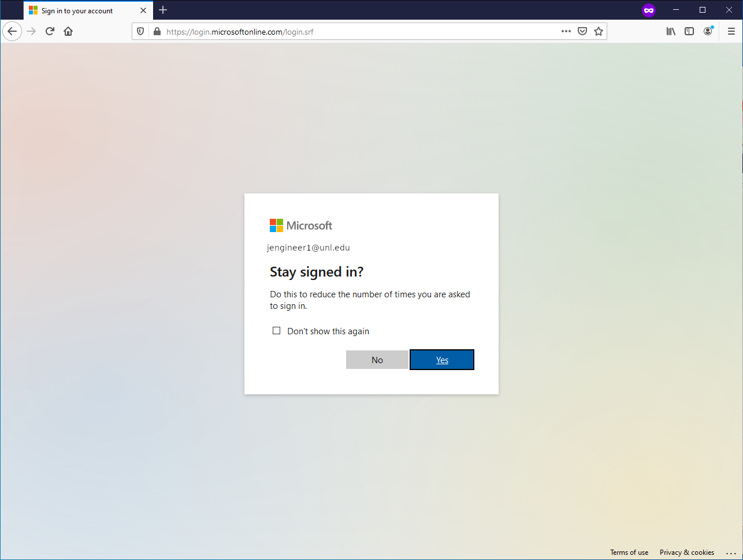The image size is (743, 560).
Task: Confirm staying signed in with Yes
Action: [442, 360]
